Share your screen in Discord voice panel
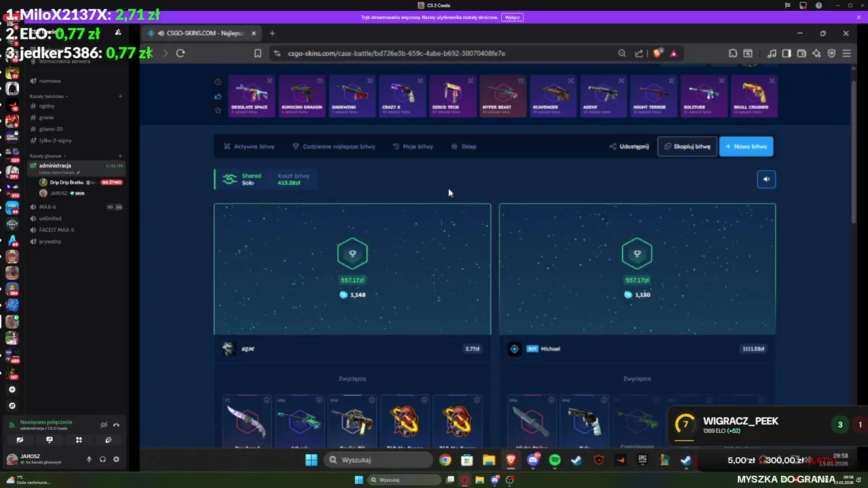The height and width of the screenshot is (488, 868). pos(49,440)
